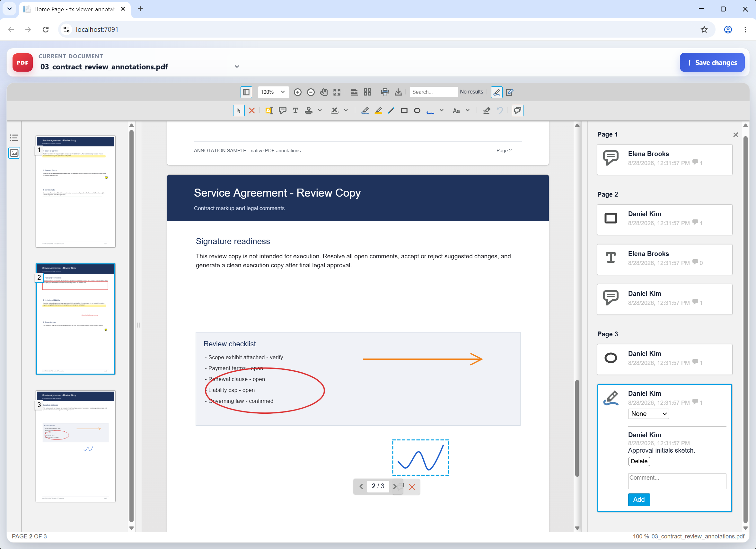The image size is (756, 549).
Task: Click the Search text field
Action: [x=434, y=92]
